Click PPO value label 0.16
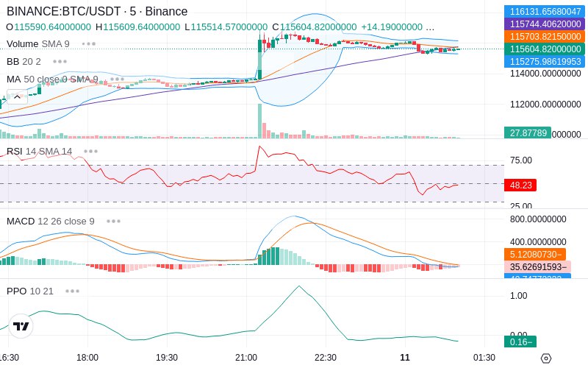The width and height of the screenshot is (588, 368). coord(520,342)
